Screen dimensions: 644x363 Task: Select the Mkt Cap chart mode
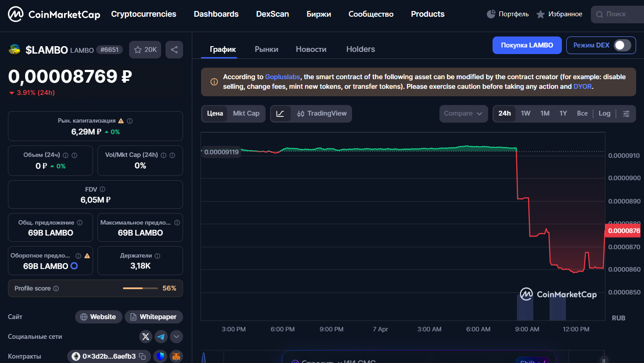click(x=246, y=114)
